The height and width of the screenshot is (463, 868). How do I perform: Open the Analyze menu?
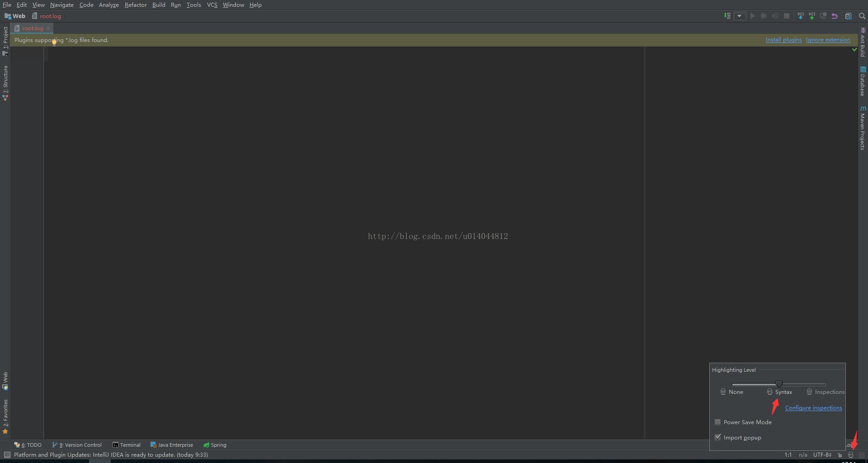click(108, 5)
